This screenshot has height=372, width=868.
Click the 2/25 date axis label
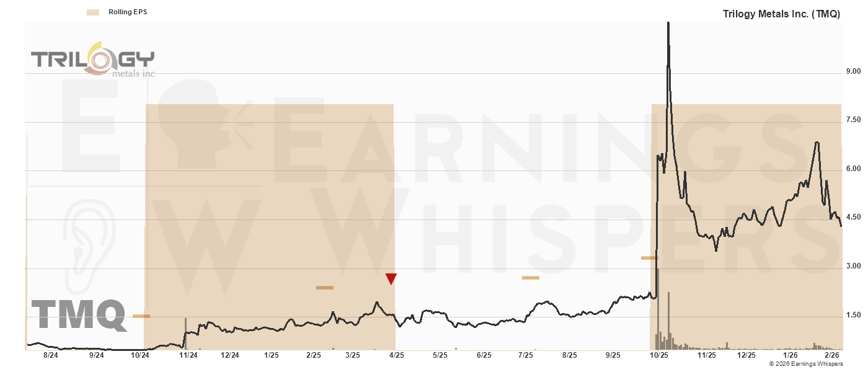tap(314, 355)
